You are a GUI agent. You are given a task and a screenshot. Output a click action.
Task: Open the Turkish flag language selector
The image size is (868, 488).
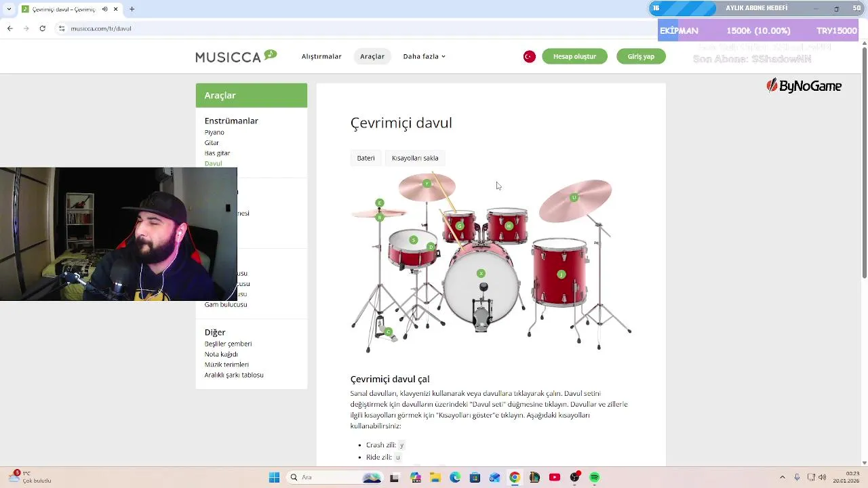click(x=530, y=56)
